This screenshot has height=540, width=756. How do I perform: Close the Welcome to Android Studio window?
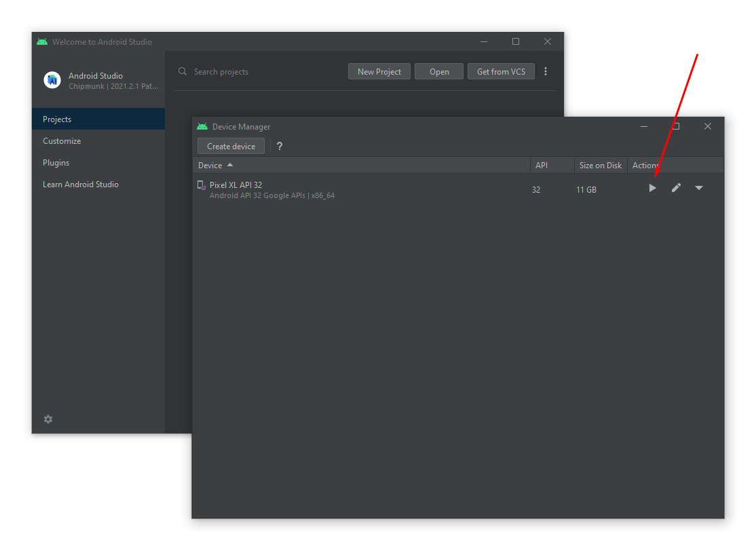click(x=547, y=41)
